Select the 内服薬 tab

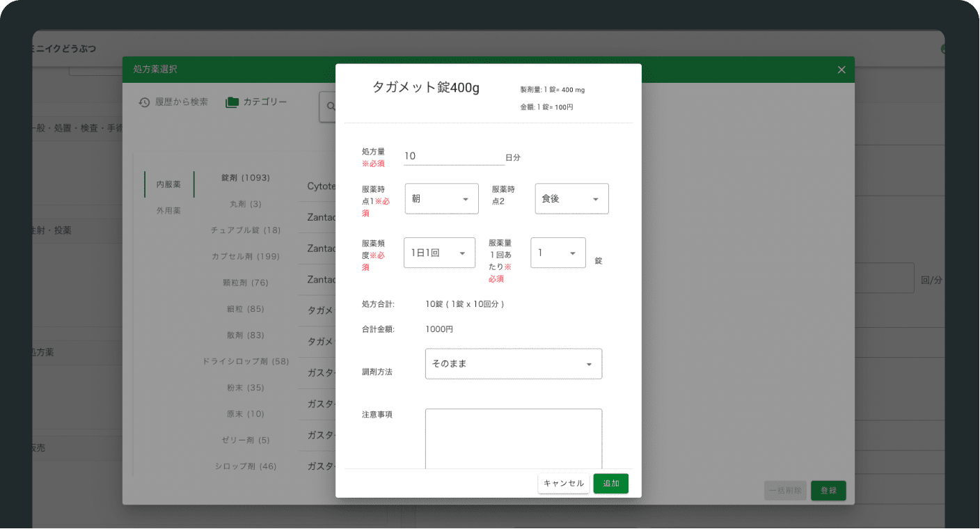tap(168, 184)
